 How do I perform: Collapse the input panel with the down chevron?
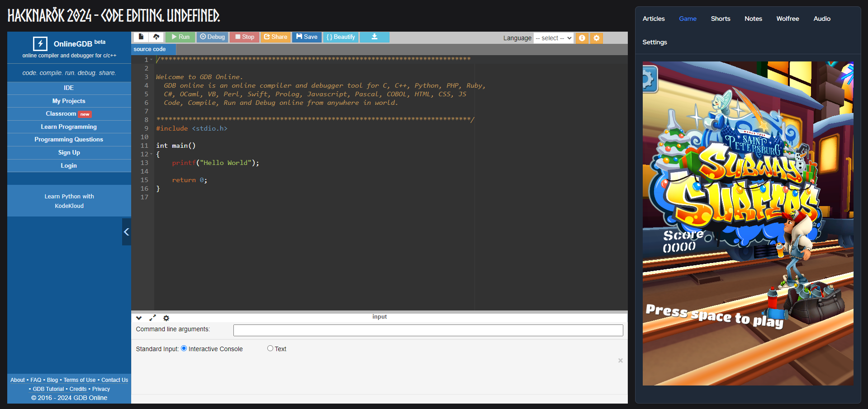coord(139,318)
